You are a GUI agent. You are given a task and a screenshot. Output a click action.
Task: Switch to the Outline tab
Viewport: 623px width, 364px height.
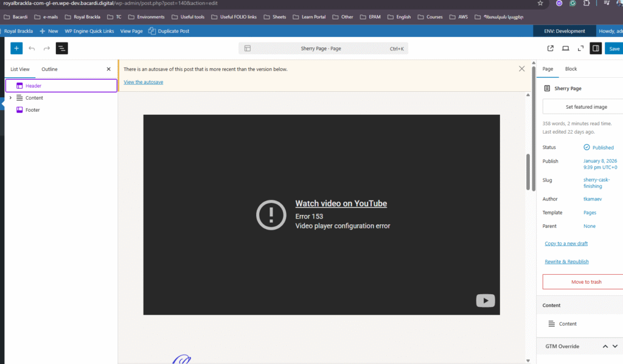pos(49,69)
